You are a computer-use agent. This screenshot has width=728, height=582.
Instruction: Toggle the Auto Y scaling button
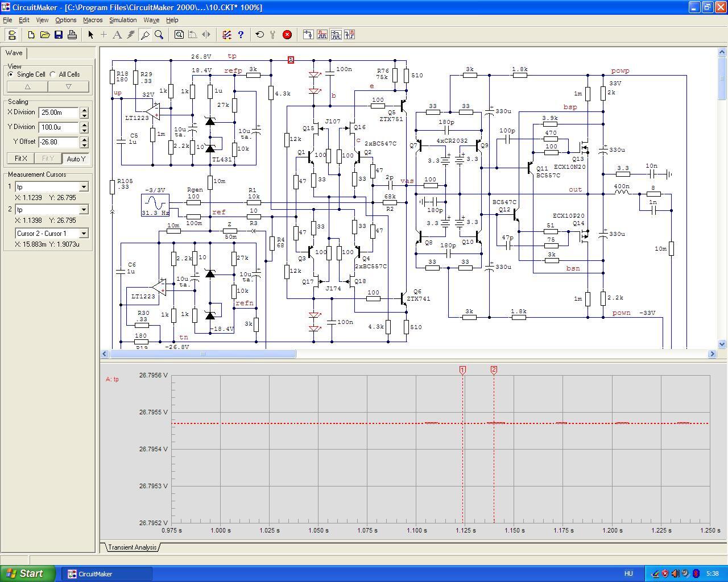coord(76,159)
